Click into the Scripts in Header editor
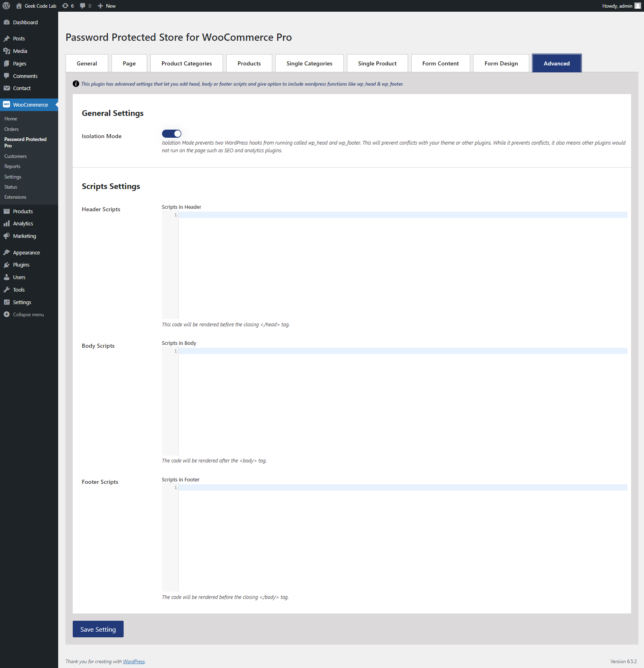The width and height of the screenshot is (644, 668). (395, 265)
